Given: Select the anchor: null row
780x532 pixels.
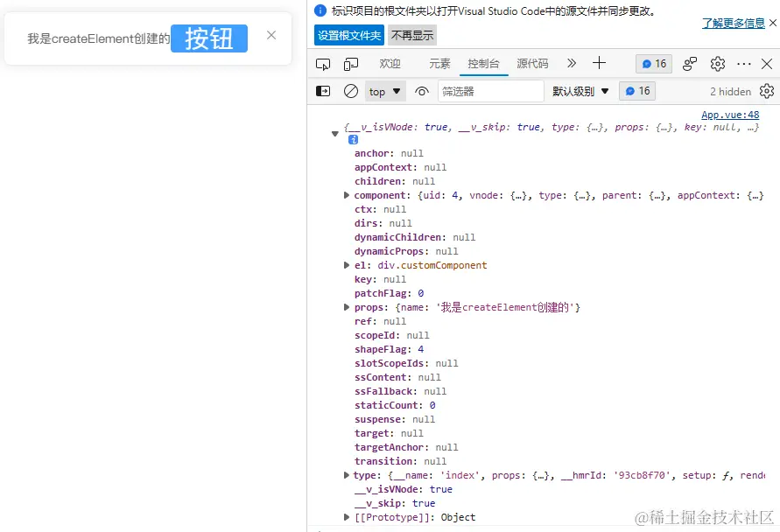Looking at the screenshot, I should click(389, 154).
